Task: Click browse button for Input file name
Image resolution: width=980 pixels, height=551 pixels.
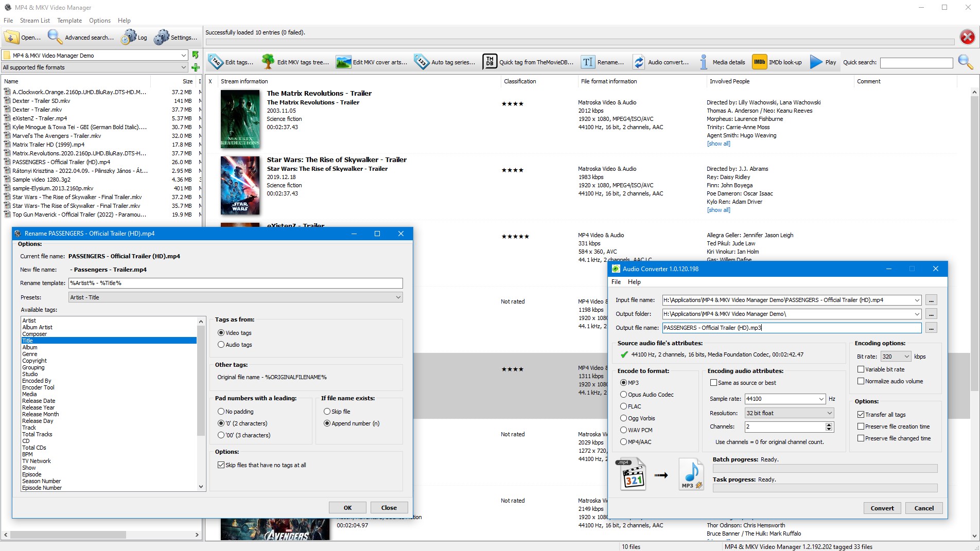Action: point(931,300)
